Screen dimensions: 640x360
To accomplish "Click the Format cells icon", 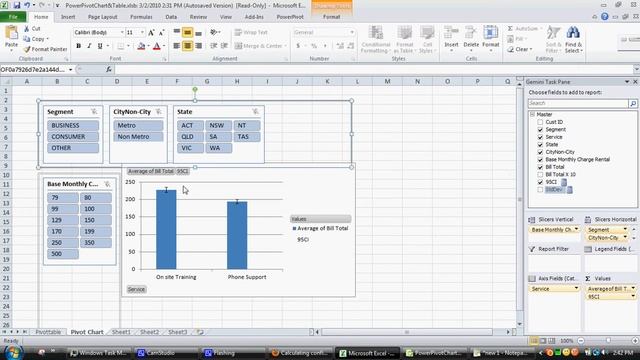I will point(491,33).
